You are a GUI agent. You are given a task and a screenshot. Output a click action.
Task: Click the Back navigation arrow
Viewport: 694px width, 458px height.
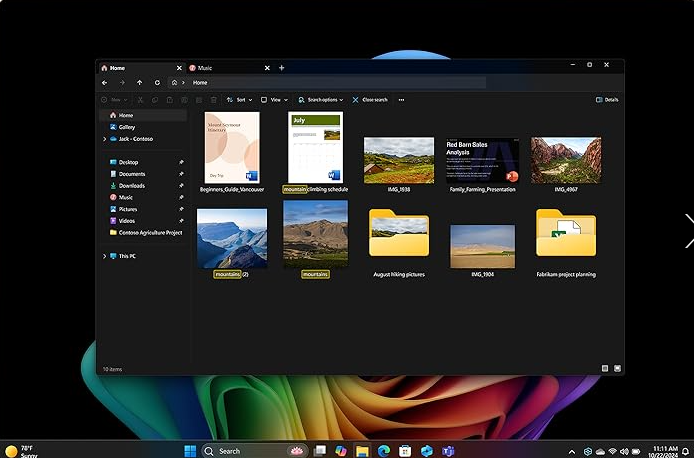105,83
